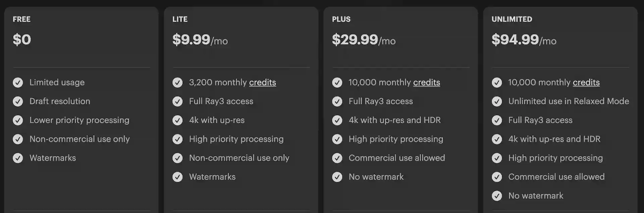Select the UNLIMITED plan title
Screen dimensions: 644x213
pyautogui.click(x=512, y=19)
